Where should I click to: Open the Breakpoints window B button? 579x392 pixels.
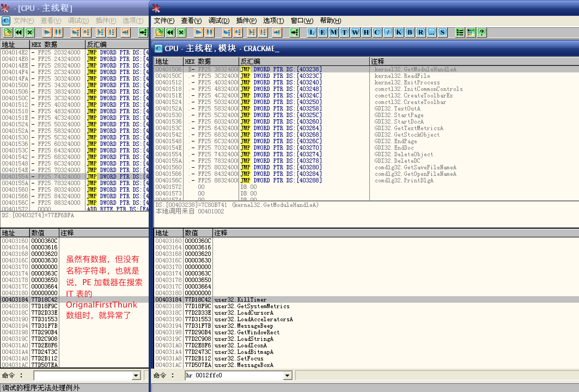(x=410, y=33)
